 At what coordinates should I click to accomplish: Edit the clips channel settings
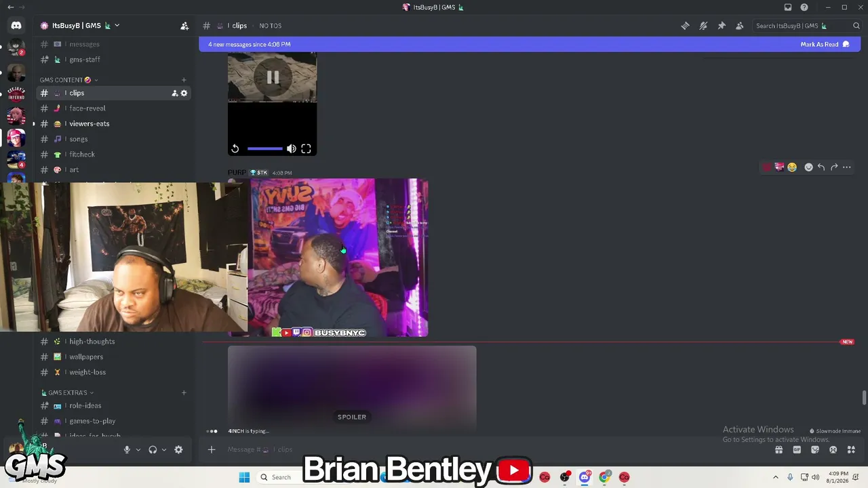point(184,93)
